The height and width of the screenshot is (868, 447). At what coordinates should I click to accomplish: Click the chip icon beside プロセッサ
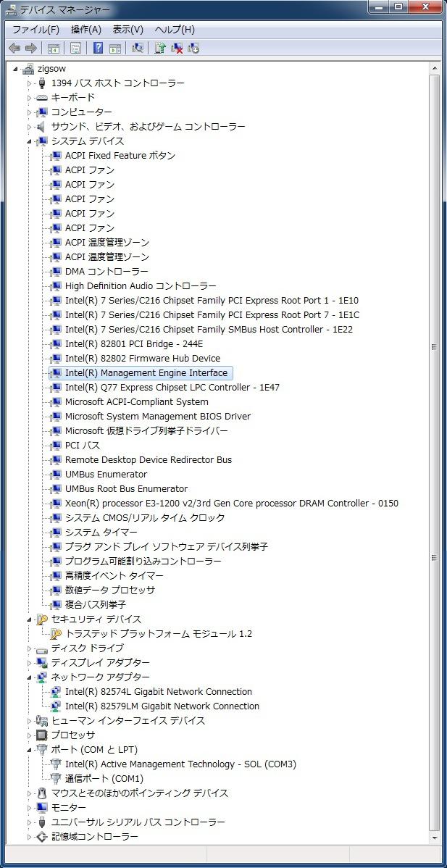pyautogui.click(x=42, y=735)
